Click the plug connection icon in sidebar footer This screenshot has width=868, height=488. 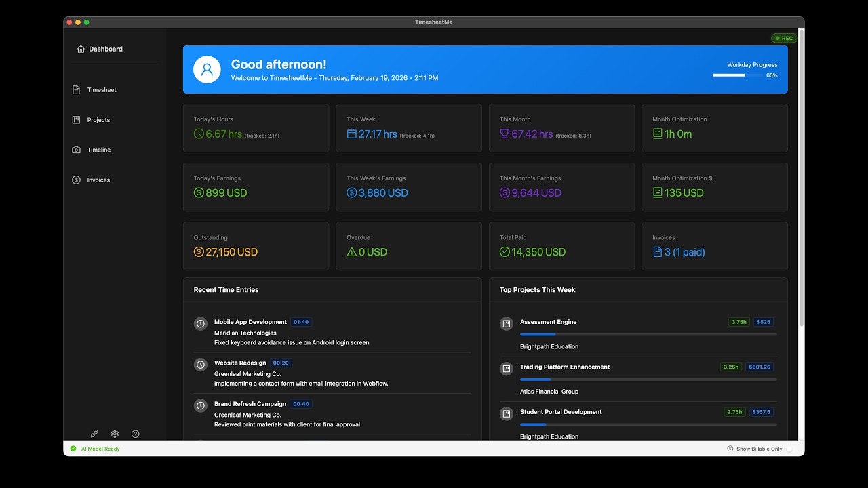(94, 434)
